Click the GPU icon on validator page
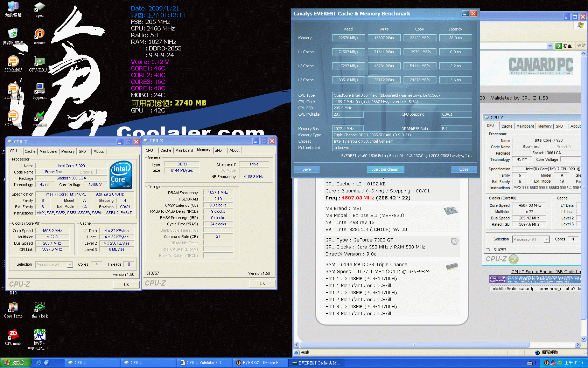The image size is (588, 368). (x=454, y=241)
